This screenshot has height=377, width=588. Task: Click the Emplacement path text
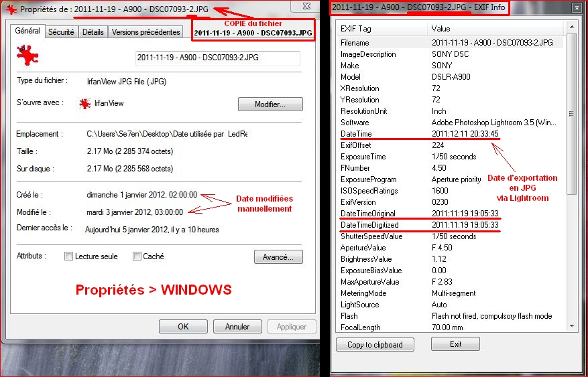167,134
